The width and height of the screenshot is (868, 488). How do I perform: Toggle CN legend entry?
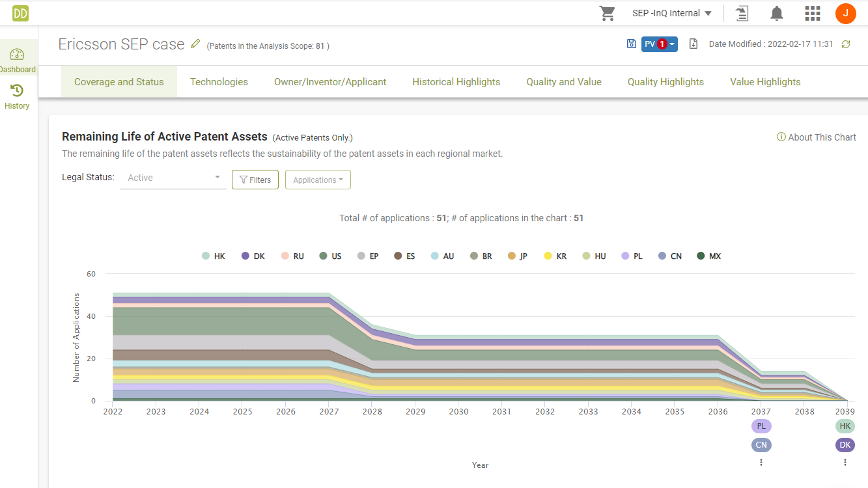point(670,256)
